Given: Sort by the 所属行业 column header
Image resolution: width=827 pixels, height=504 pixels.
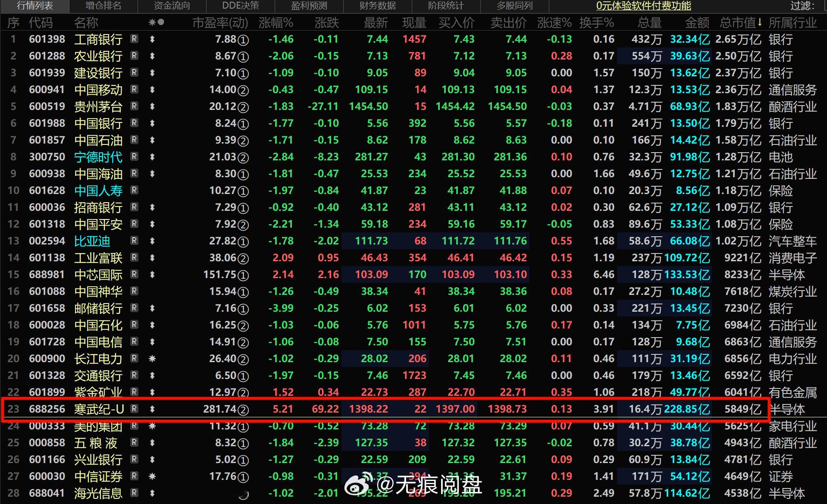Looking at the screenshot, I should [793, 22].
